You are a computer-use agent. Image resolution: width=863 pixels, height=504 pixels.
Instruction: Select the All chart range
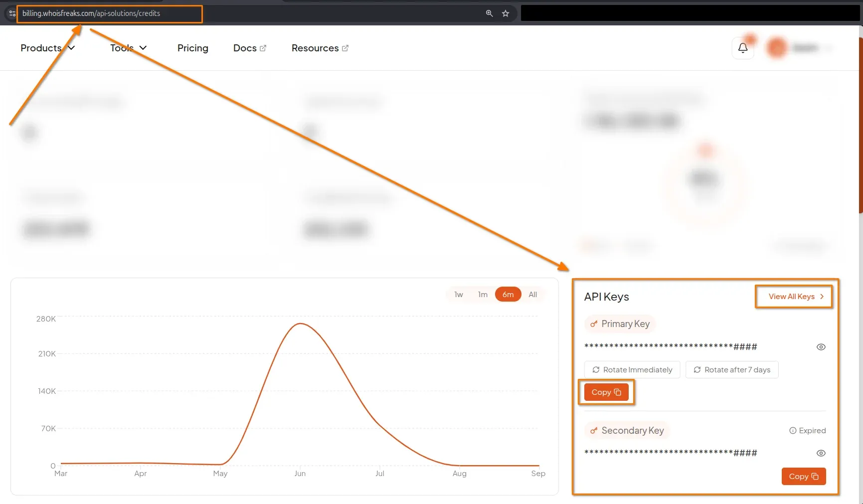[x=533, y=294]
